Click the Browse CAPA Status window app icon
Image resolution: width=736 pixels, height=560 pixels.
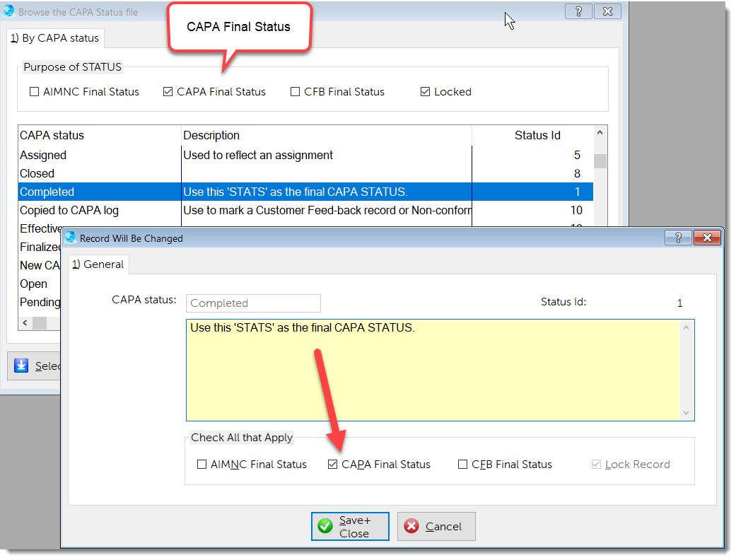click(x=9, y=12)
